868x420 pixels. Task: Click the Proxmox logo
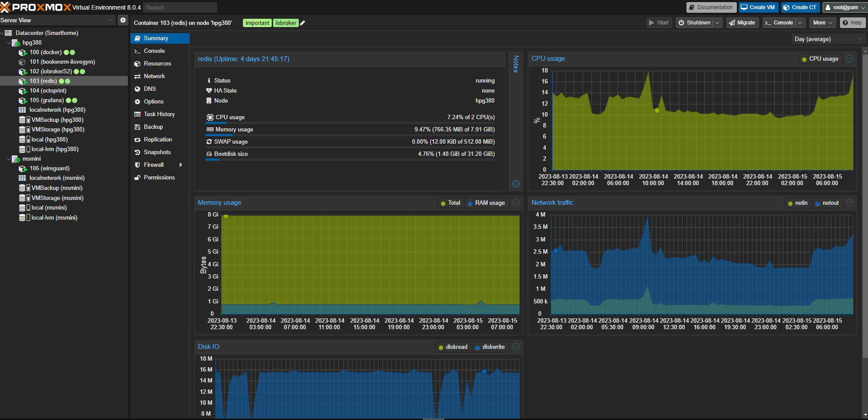36,7
